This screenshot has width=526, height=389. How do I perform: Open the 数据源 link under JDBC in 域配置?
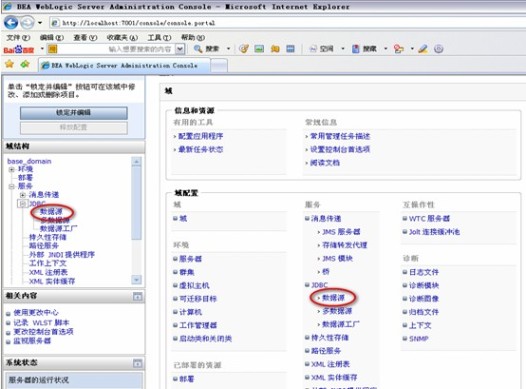point(333,298)
